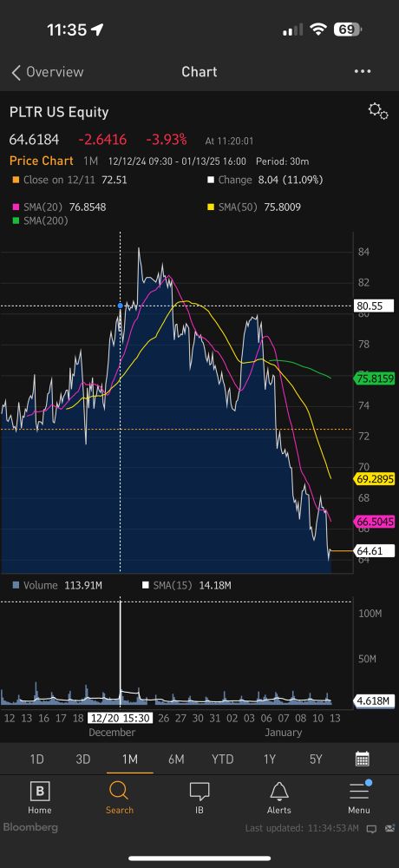Image resolution: width=399 pixels, height=868 pixels.
Task: Tap the SMA(15) 14.18M volume legend
Action: [x=186, y=585]
